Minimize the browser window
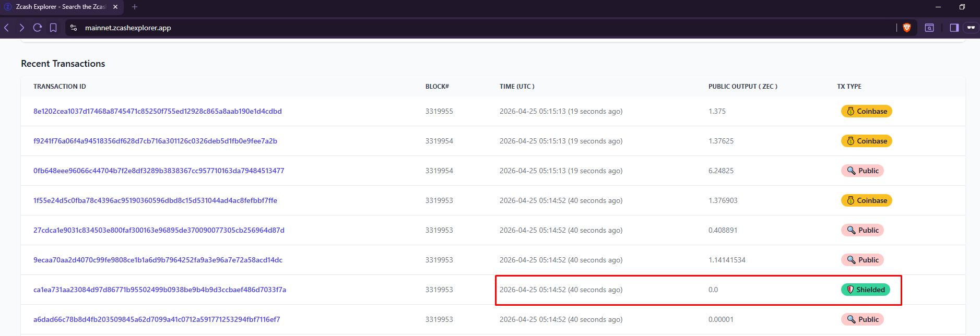The width and height of the screenshot is (980, 336). [x=938, y=7]
